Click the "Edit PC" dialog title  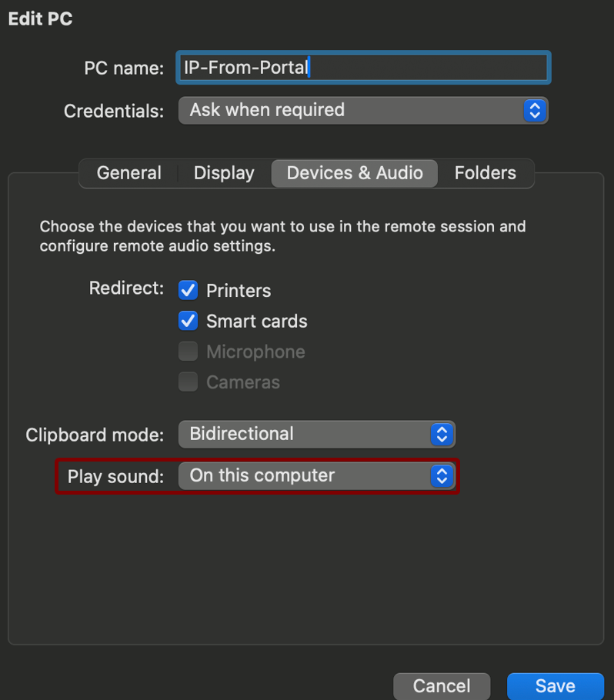tap(40, 19)
